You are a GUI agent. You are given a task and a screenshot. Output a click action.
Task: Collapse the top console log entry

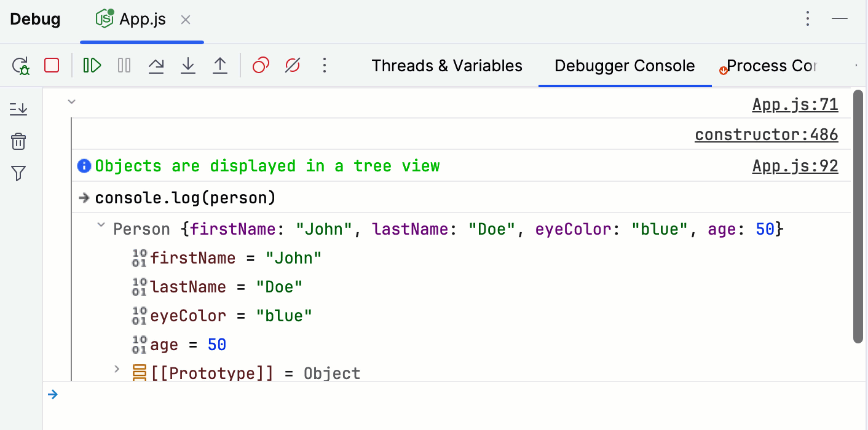tap(71, 101)
